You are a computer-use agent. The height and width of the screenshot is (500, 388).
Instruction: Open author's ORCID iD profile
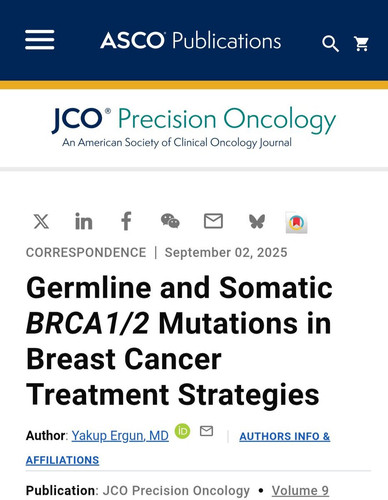tap(182, 431)
